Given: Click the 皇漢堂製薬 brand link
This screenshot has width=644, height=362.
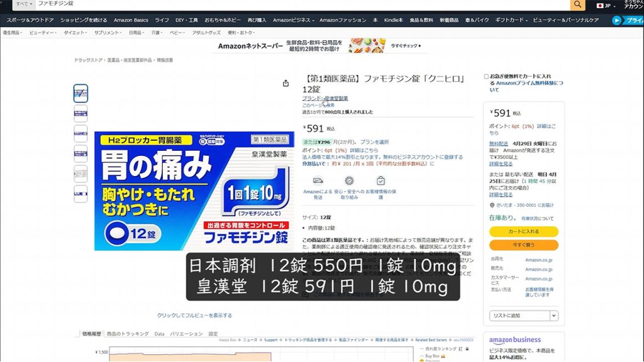Looking at the screenshot, I should tap(336, 99).
